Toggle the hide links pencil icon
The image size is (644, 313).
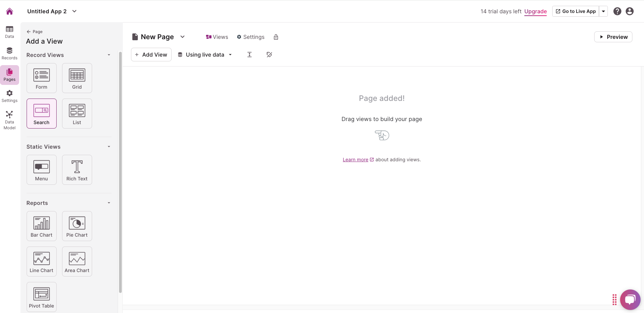(x=269, y=55)
